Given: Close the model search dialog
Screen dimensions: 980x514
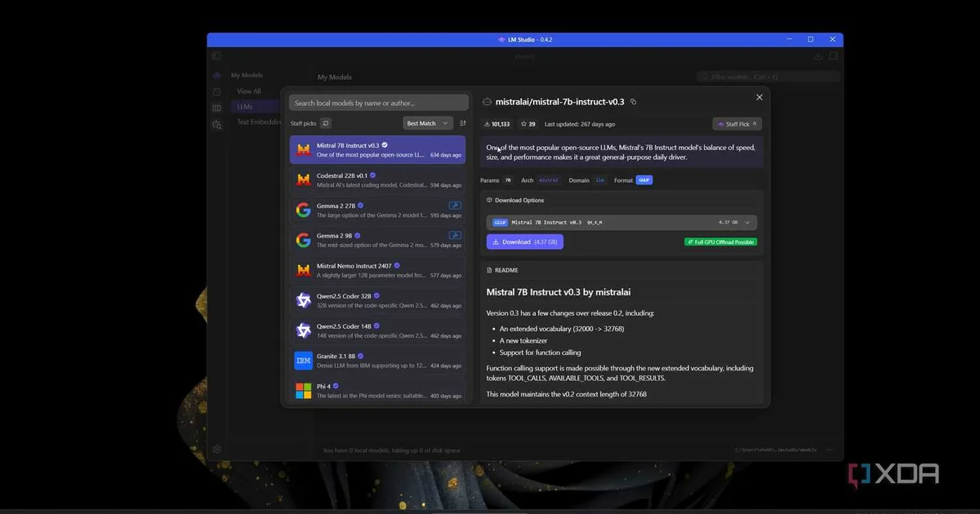Looking at the screenshot, I should [x=759, y=97].
